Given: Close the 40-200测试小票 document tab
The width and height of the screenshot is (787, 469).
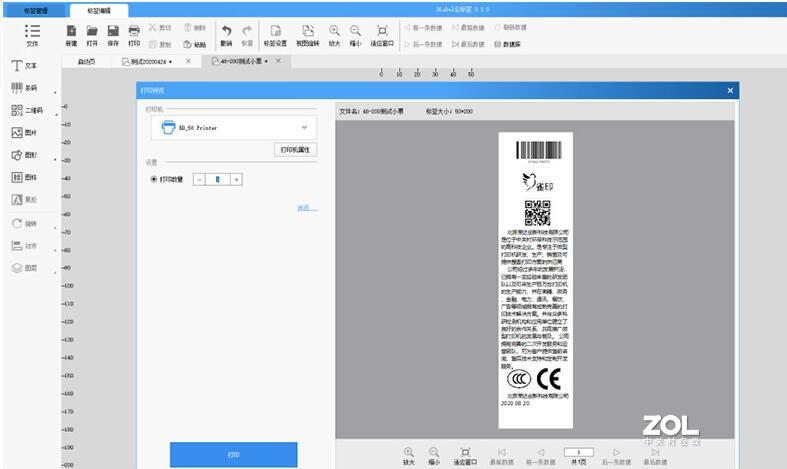Looking at the screenshot, I should point(278,61).
